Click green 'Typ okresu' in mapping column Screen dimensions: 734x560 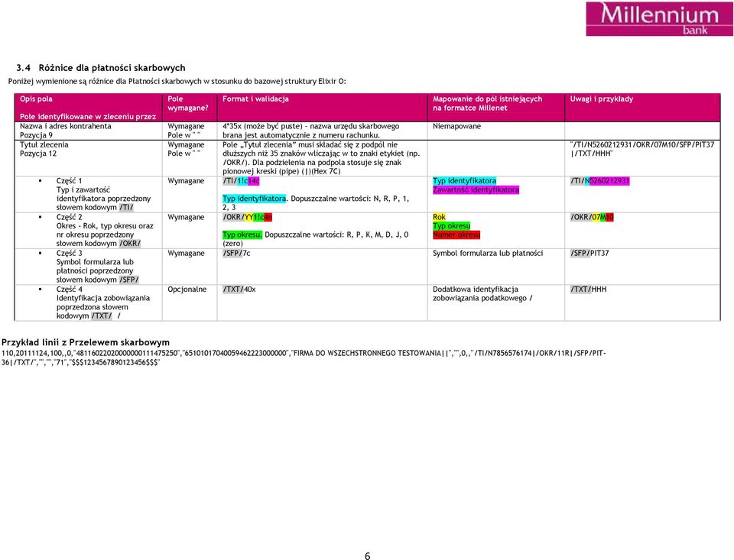pyautogui.click(x=451, y=226)
